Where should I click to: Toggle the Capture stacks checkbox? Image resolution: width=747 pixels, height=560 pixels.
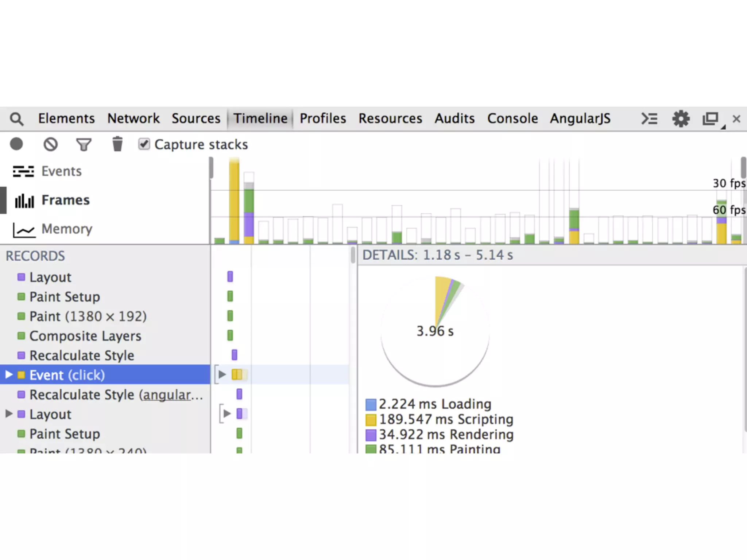pos(144,144)
